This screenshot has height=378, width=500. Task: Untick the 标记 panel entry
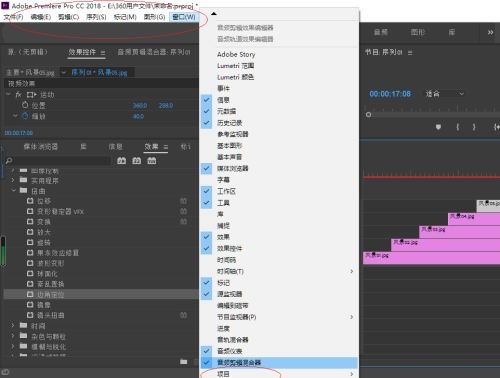coord(279,283)
